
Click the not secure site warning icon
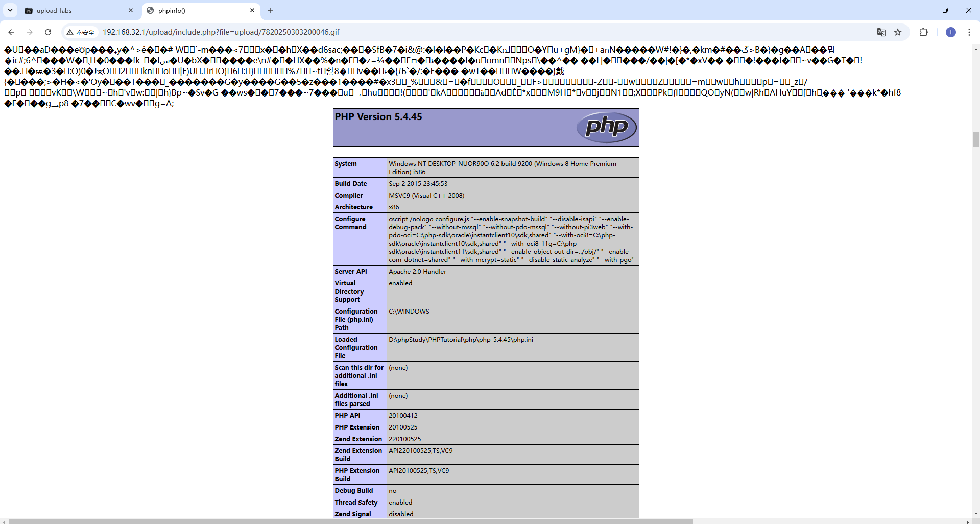pos(80,32)
